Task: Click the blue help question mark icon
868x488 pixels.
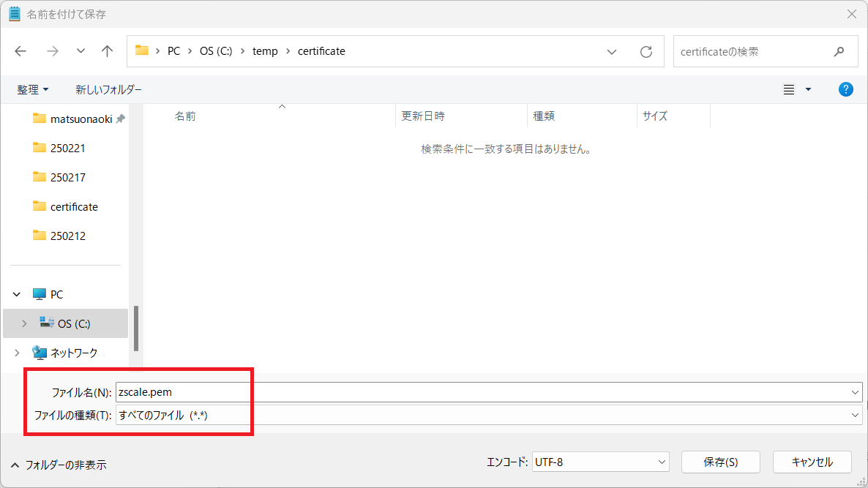Action: [x=846, y=89]
